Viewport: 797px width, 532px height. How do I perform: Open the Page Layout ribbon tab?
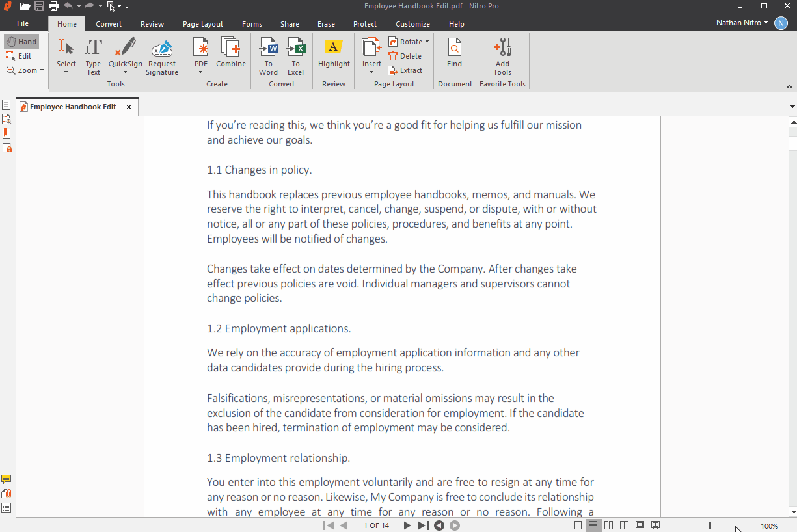203,24
